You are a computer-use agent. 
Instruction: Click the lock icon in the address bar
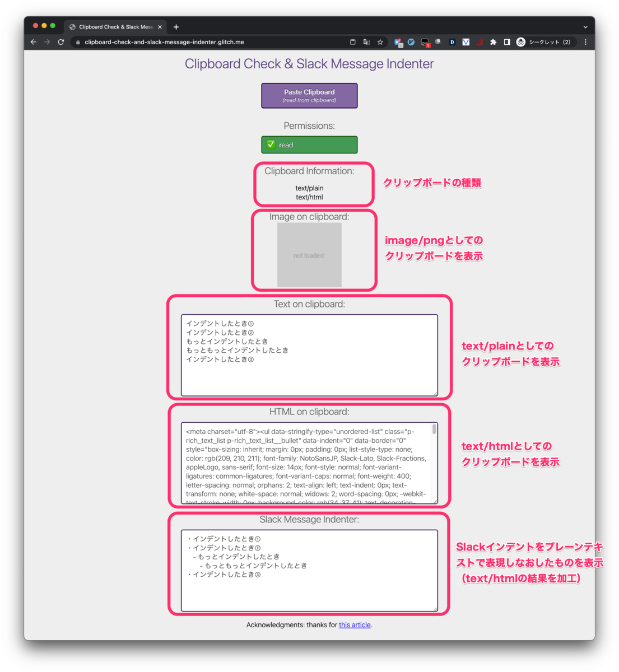click(x=78, y=42)
